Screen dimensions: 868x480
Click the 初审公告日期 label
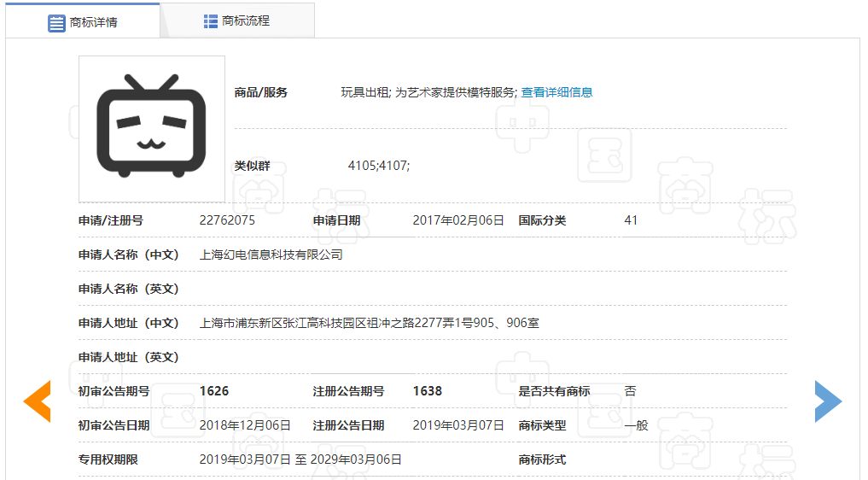114,425
